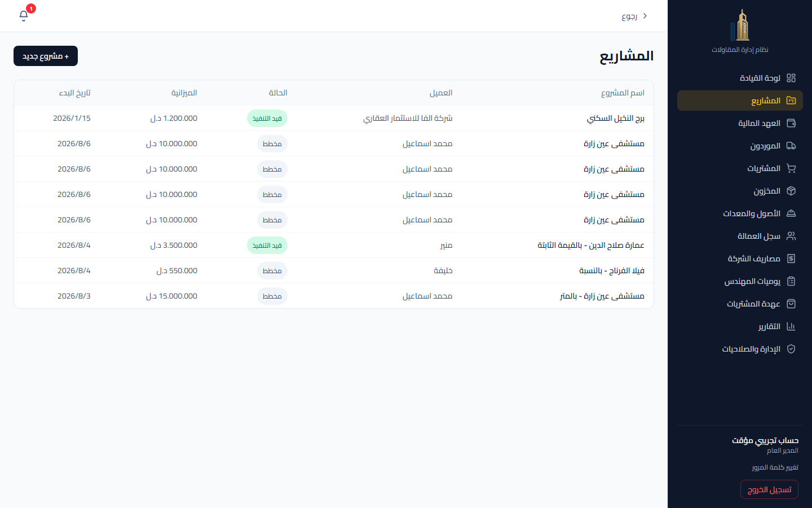Click the اسم المشروع column header
Viewport: 812px width, 508px height.
click(x=623, y=93)
